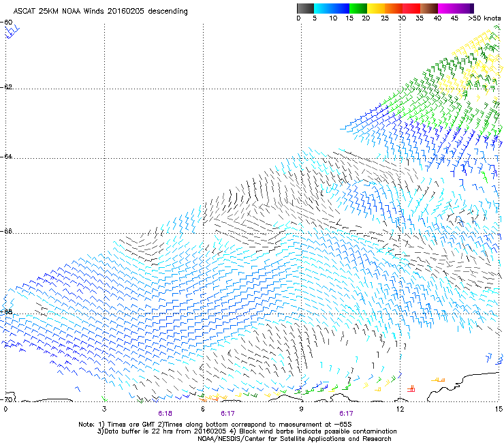Click the '6:17' time label near longitude 9

click(x=346, y=414)
